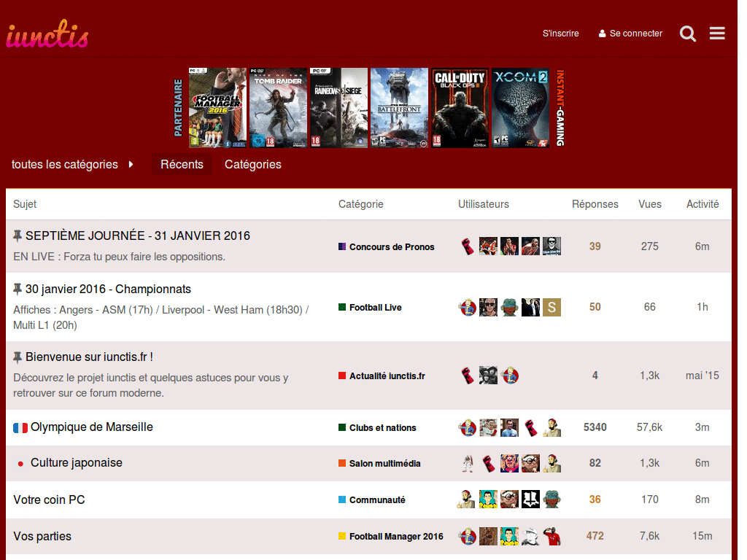Screen dimensions: 747x560
Task: Click the S letter avatar in Football Live row
Action: [551, 307]
